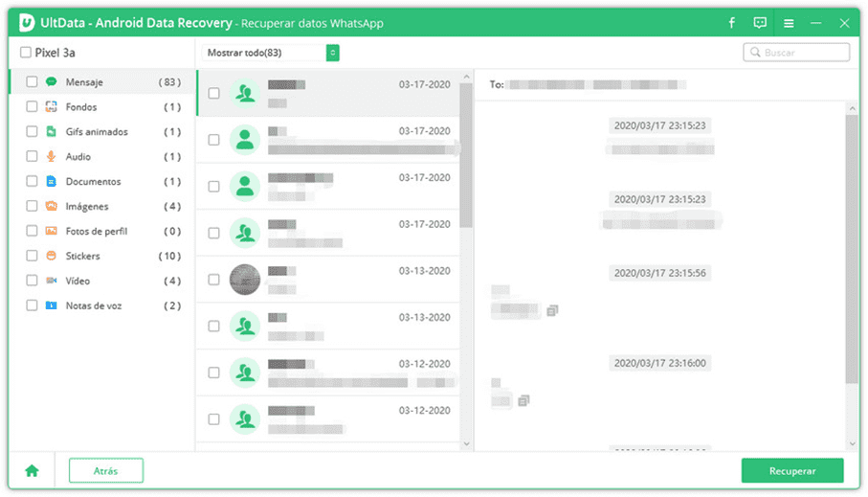Select the Stickers (10) category
Viewport: 868px width, 497px height.
coord(102,256)
